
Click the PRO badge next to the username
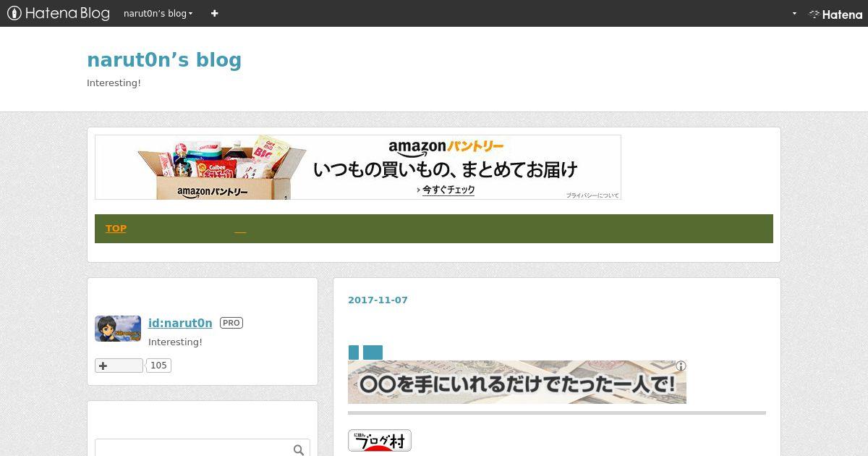(x=231, y=323)
